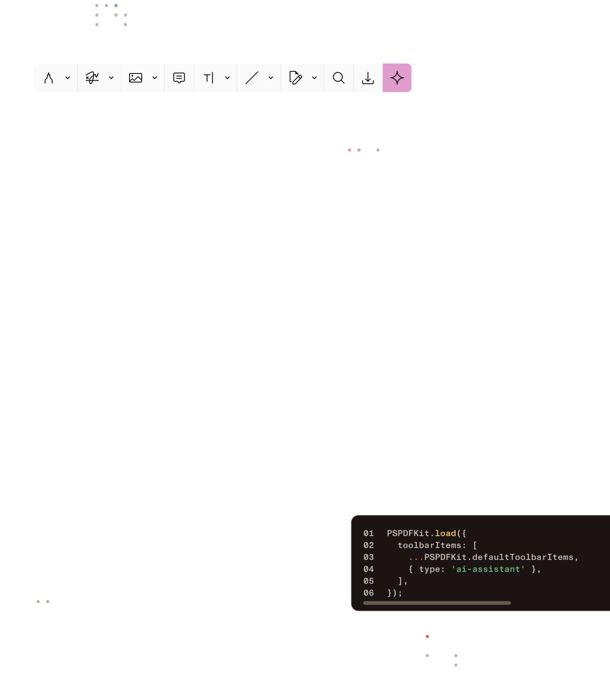Select the signature tool
Screen dimensions: 610x700
pos(92,78)
